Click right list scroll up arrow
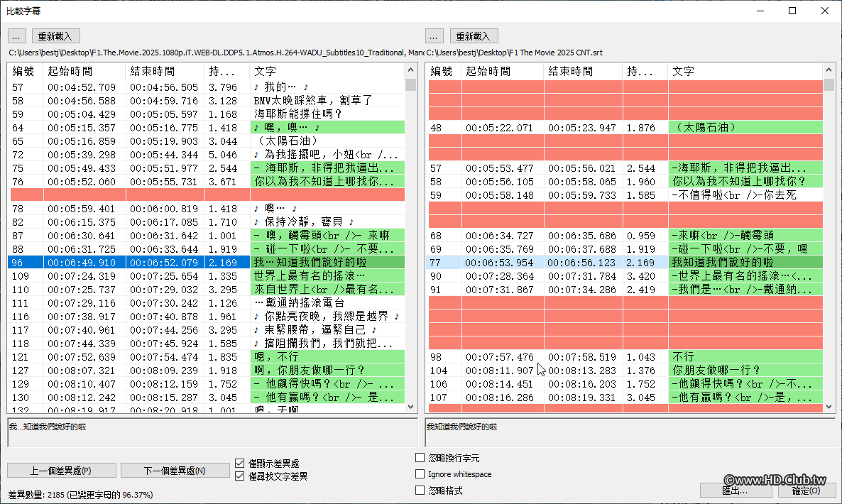The image size is (842, 504). 829,70
